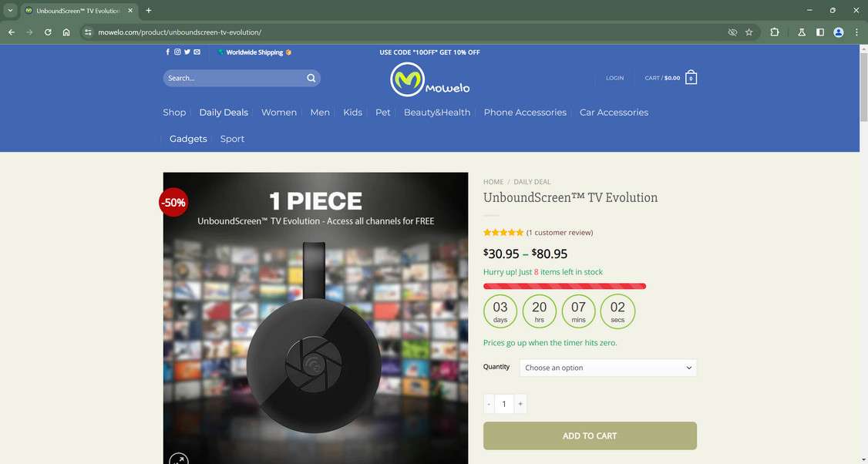
Task: Zoom product image with expand icon
Action: click(x=179, y=459)
